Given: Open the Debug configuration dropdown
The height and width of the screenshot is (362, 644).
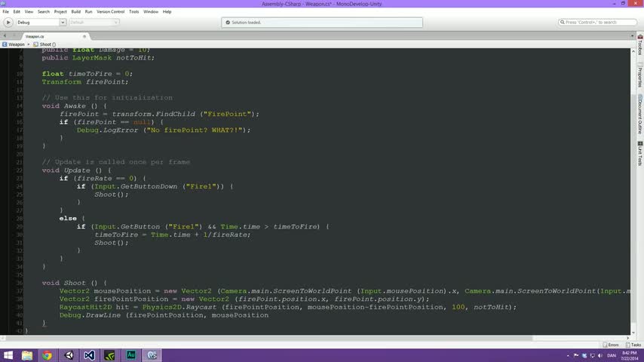Looking at the screenshot, I should click(x=41, y=22).
